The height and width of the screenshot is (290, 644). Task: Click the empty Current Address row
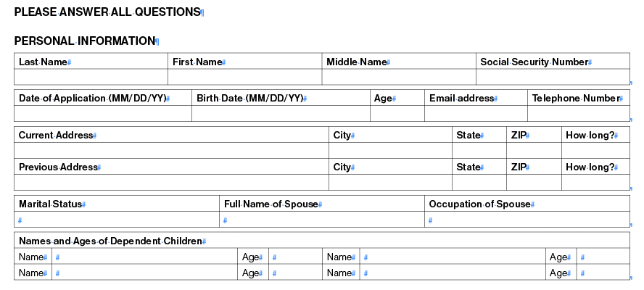click(x=322, y=150)
